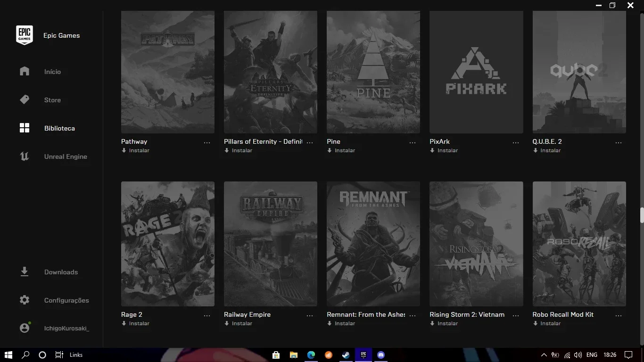Open Configurações gear icon
This screenshot has height=362, width=644.
tap(25, 300)
